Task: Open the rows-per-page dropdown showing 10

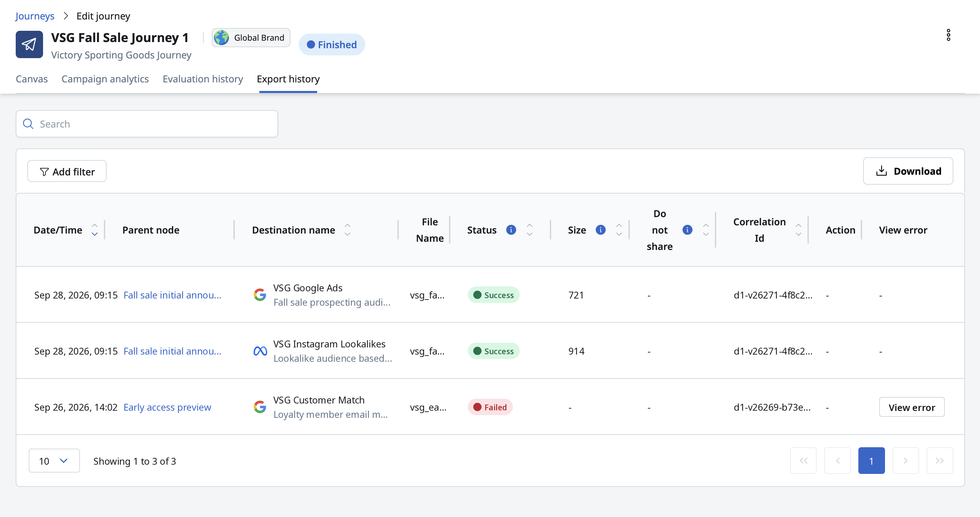Action: (54, 461)
